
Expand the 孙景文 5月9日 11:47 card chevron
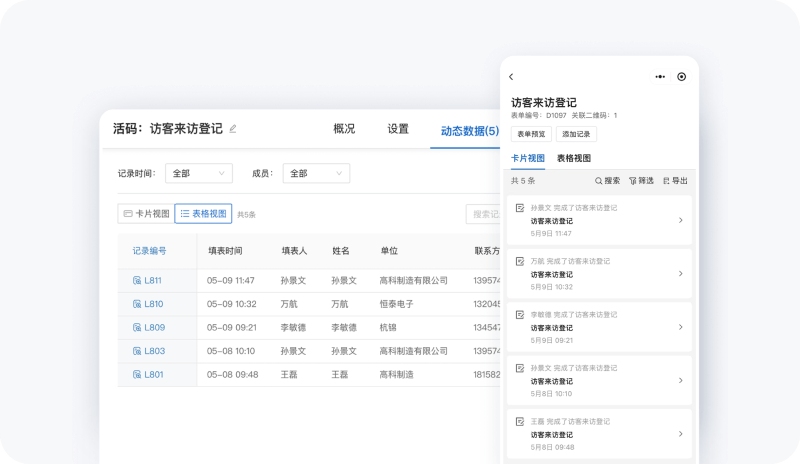680,220
